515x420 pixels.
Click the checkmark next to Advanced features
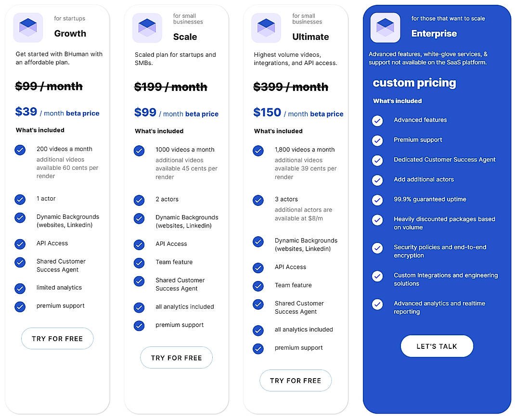(377, 121)
